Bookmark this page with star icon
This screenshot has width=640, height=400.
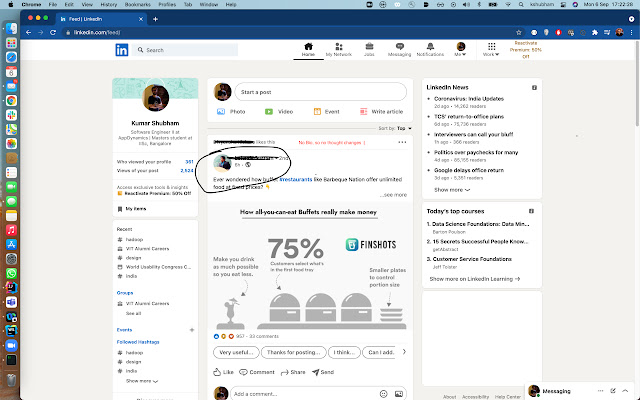click(x=519, y=32)
